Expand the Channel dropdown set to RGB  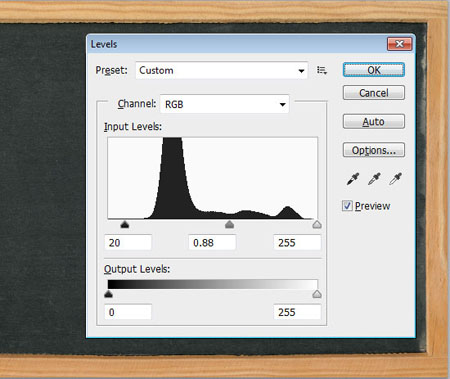(225, 104)
